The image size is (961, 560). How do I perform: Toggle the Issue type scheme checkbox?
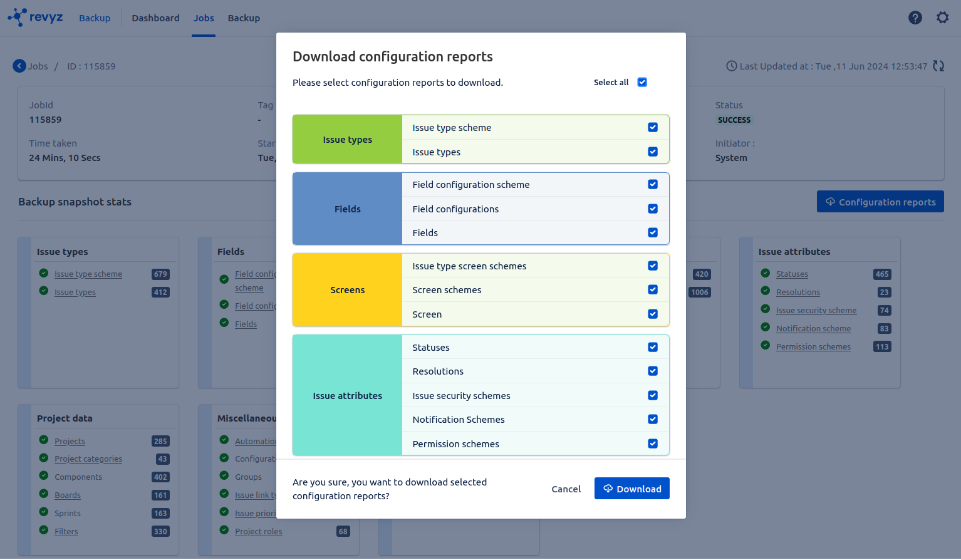tap(652, 127)
